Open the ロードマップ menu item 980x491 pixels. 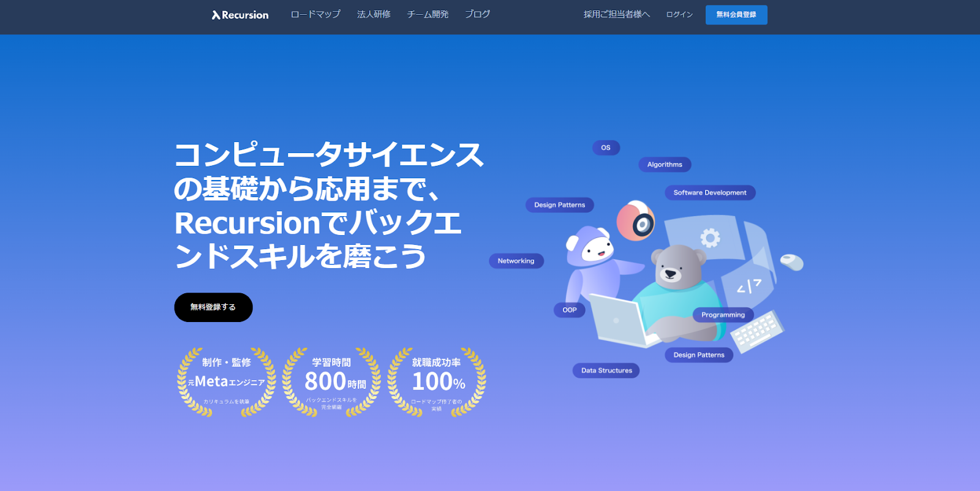(315, 14)
